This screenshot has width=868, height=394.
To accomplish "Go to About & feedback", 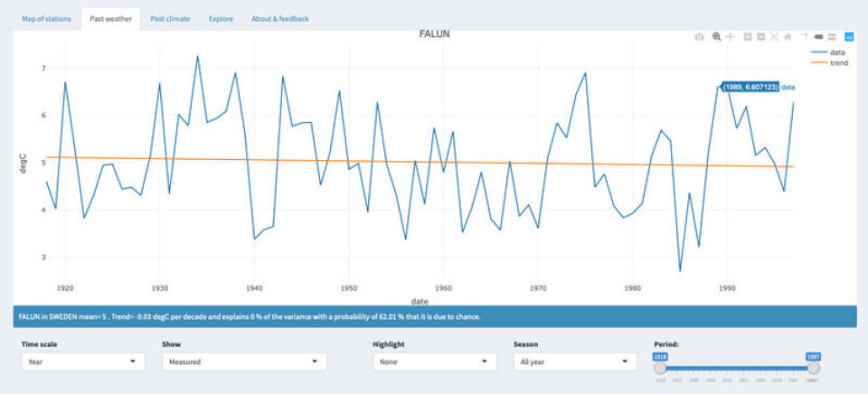I will point(279,19).
